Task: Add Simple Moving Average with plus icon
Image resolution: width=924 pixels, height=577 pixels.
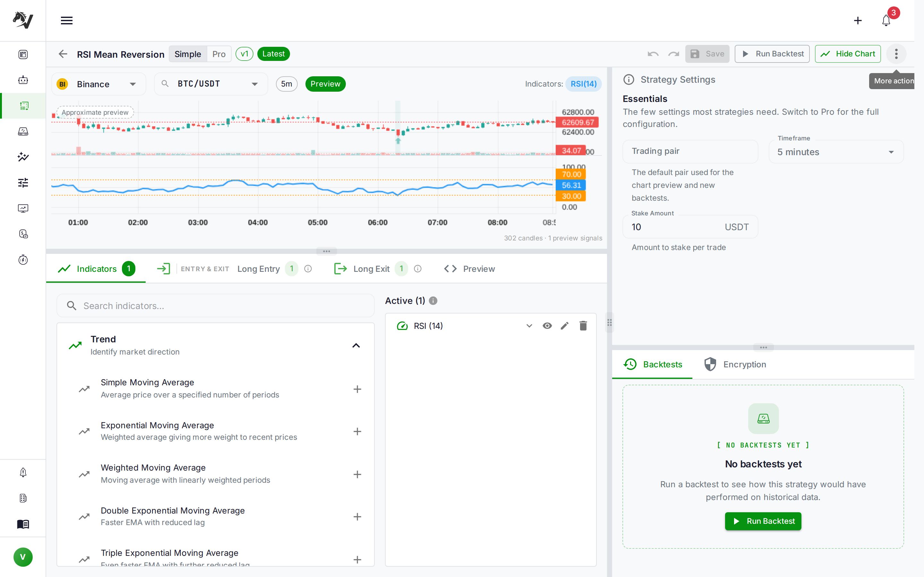Action: [x=357, y=389]
